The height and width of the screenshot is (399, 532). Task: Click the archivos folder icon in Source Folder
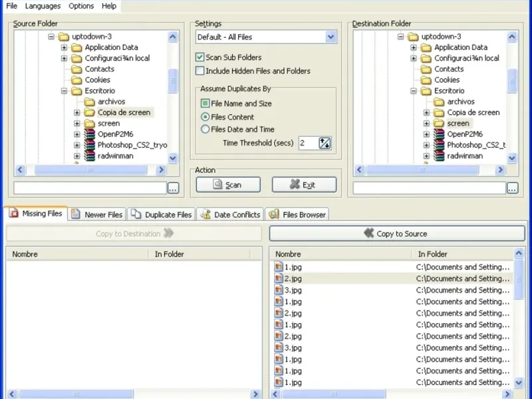(x=90, y=102)
